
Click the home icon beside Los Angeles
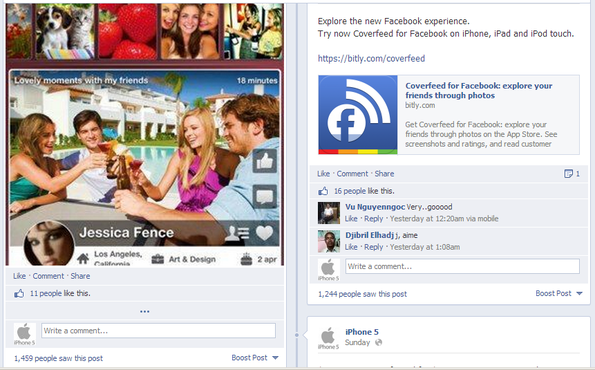click(x=83, y=259)
